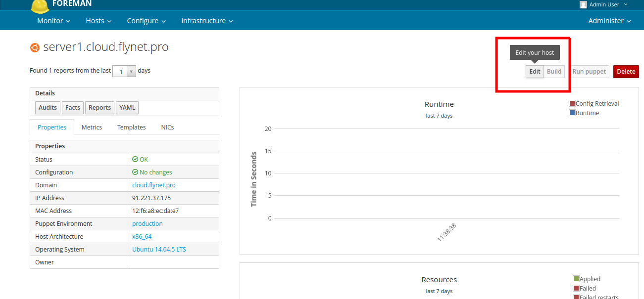This screenshot has height=299, width=644.
Task: Click the Owner row label
Action: (x=45, y=262)
